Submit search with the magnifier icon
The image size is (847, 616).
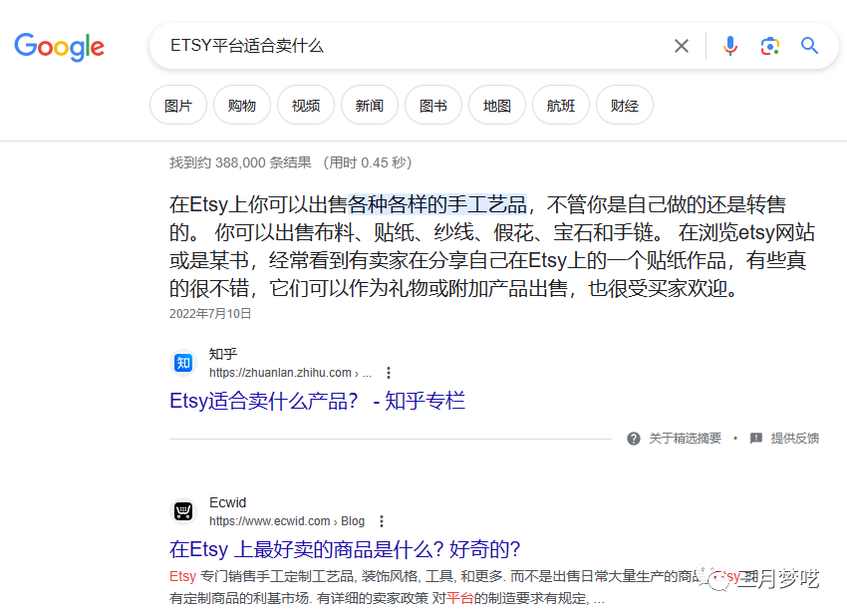coord(809,46)
